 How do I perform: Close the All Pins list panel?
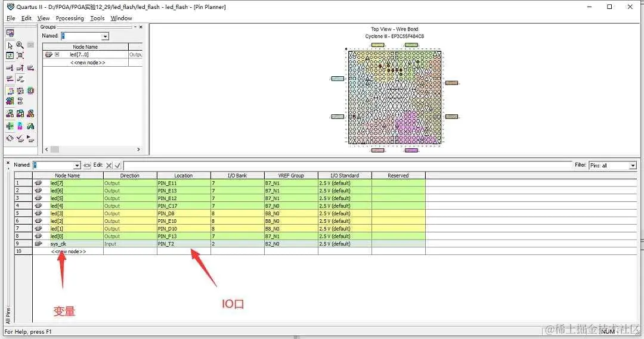(8, 163)
